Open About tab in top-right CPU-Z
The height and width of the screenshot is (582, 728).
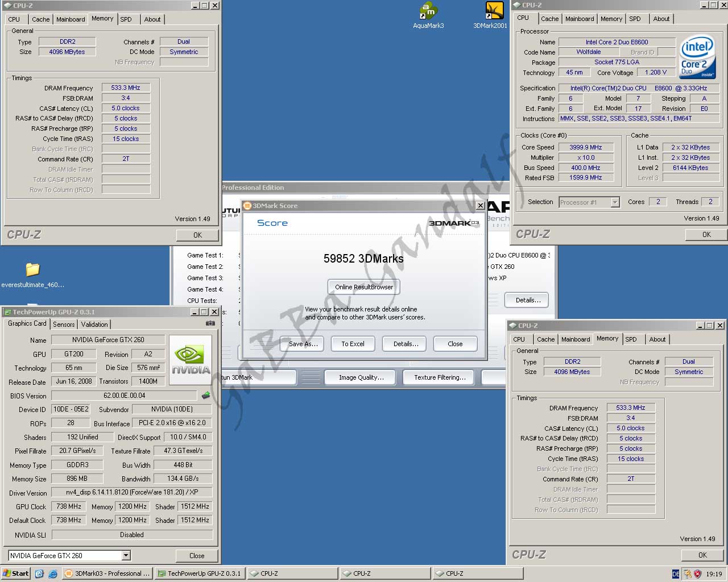click(661, 19)
